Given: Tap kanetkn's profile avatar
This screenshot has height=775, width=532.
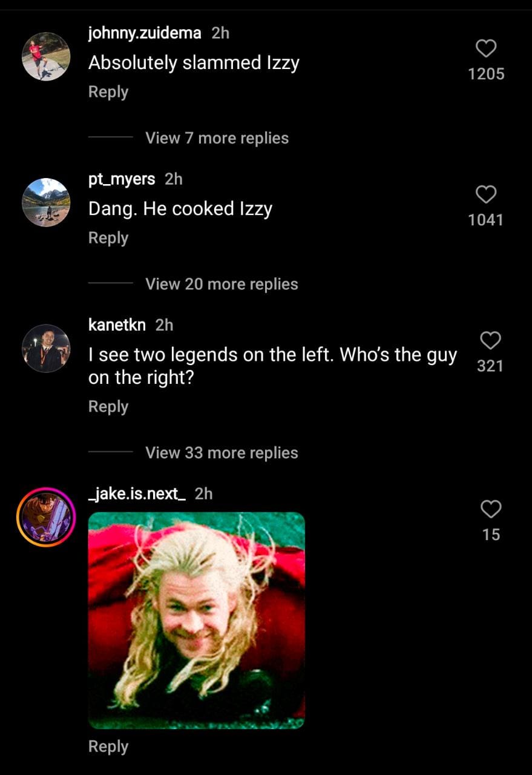Looking at the screenshot, I should click(x=46, y=348).
